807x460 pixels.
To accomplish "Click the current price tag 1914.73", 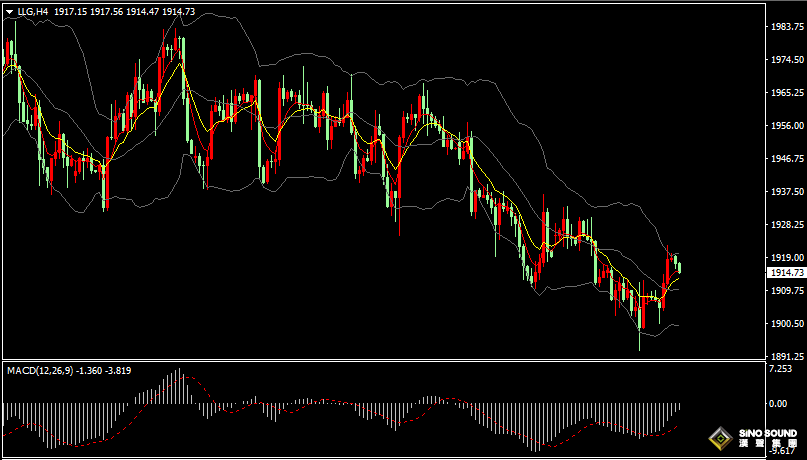I will 786,272.
